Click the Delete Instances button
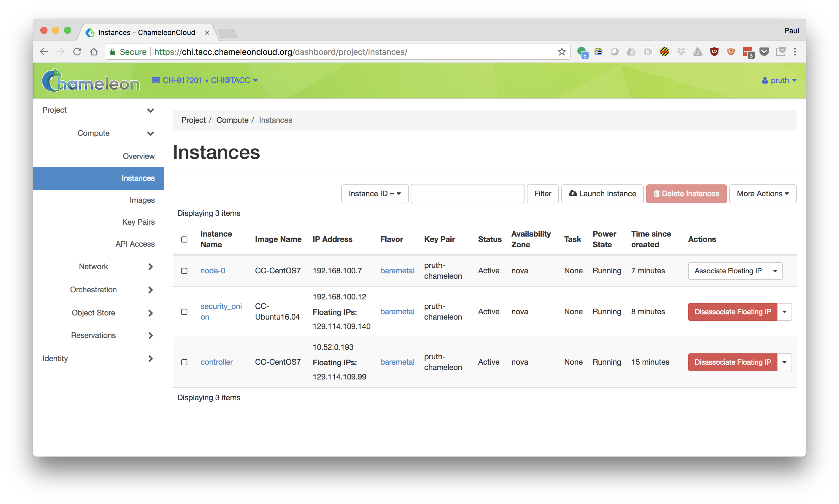839x504 pixels. (686, 194)
